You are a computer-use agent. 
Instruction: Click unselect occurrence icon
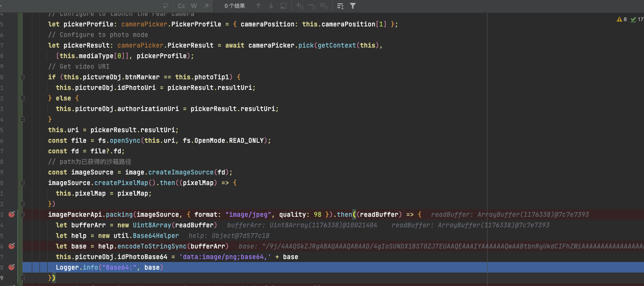tap(312, 6)
